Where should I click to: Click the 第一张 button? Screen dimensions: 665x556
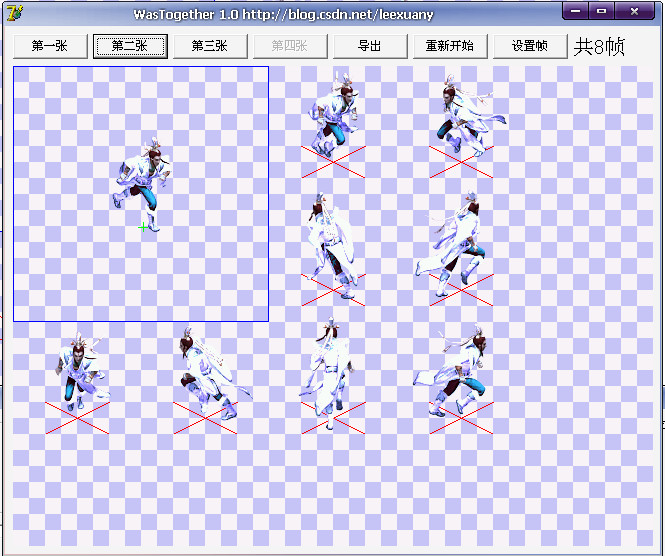[50, 46]
